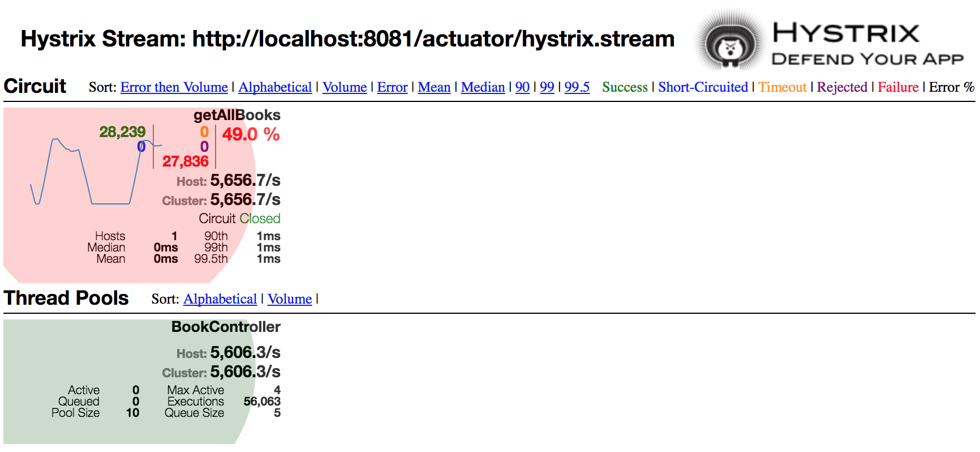Screen dimensions: 980x452
Task: Click the Timeout legend label
Action: [x=783, y=87]
